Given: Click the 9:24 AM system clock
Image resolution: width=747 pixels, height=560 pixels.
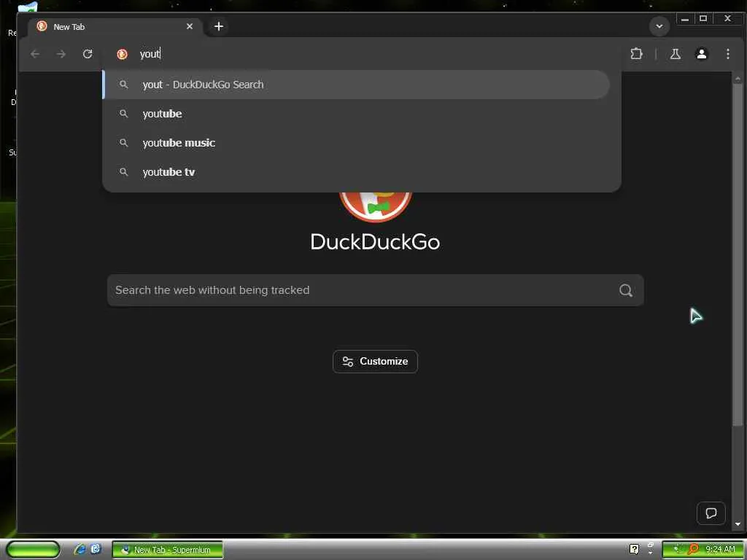Looking at the screenshot, I should 720,549.
